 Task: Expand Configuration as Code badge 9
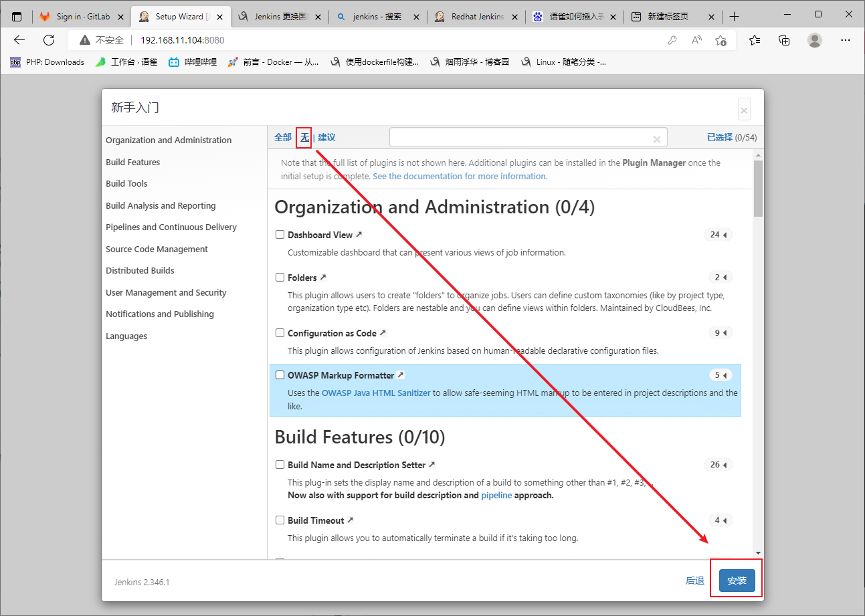720,332
